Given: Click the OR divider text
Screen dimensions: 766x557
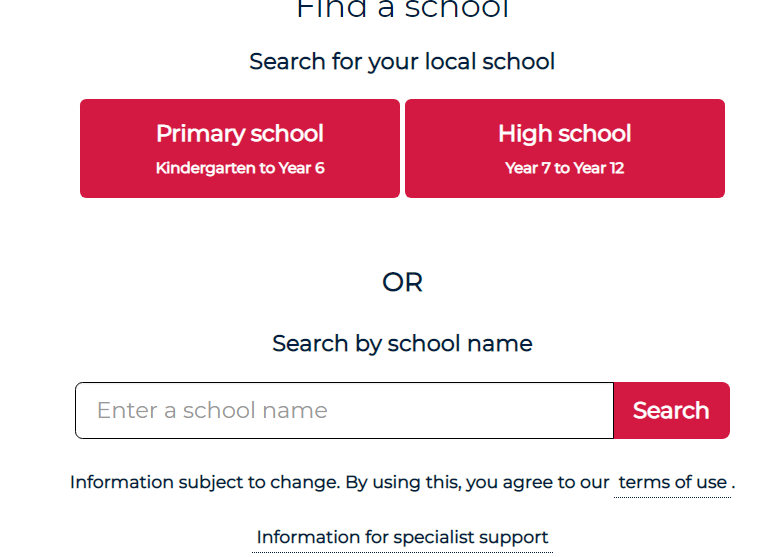Looking at the screenshot, I should click(403, 282).
